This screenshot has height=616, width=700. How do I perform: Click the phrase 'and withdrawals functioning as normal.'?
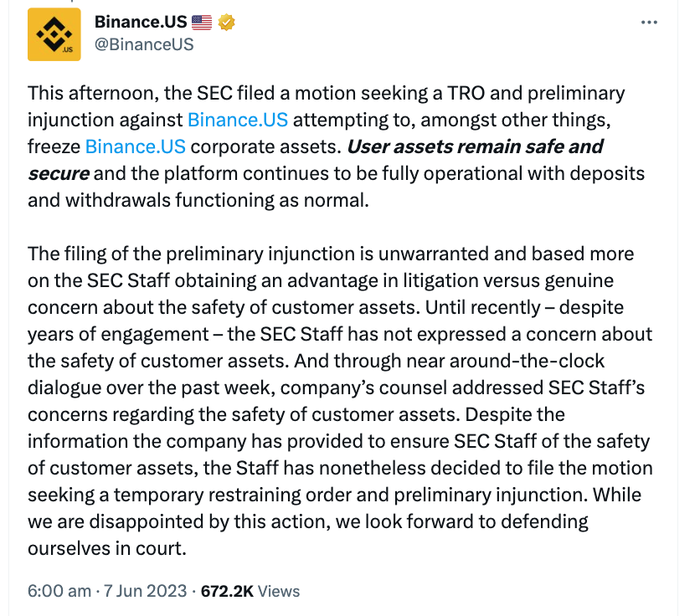tap(198, 200)
